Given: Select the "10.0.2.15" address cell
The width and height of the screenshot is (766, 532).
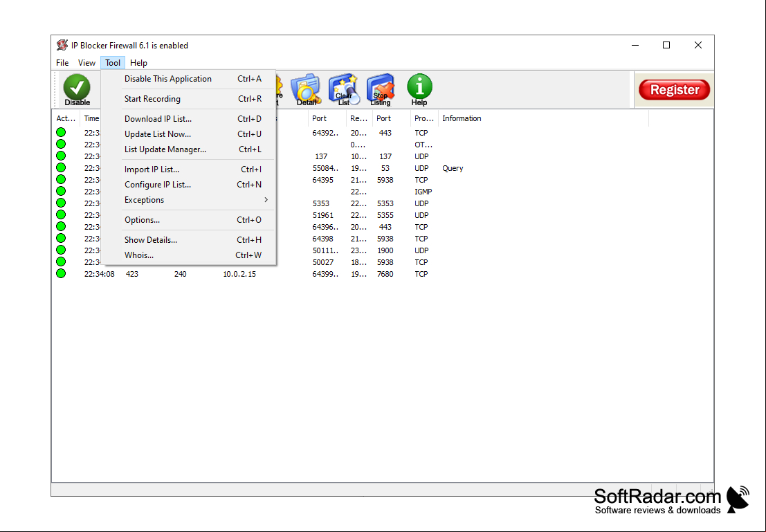Looking at the screenshot, I should tap(239, 274).
